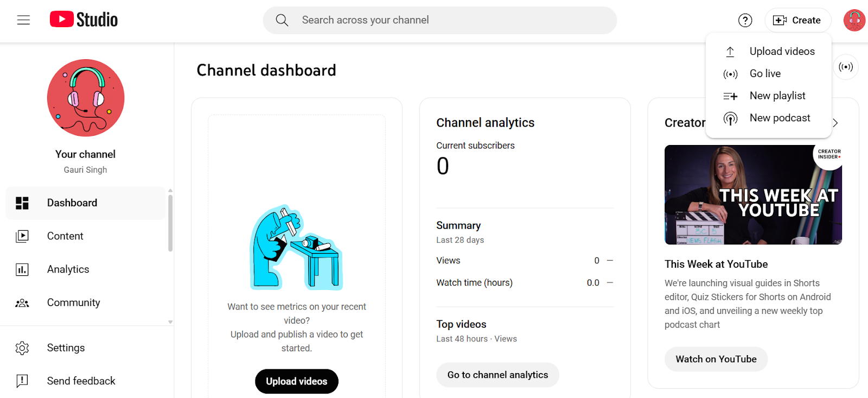Click 'Last 48 hours · Views' text

[x=477, y=339]
